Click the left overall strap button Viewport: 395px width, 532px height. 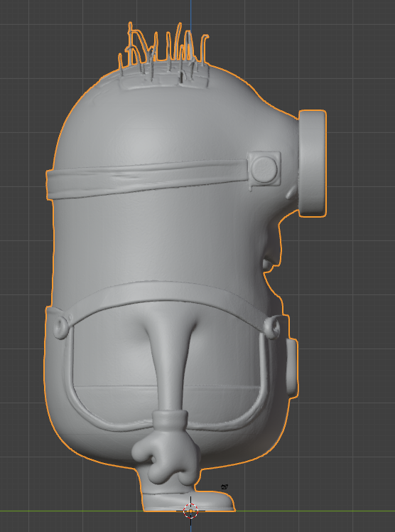[x=61, y=327]
